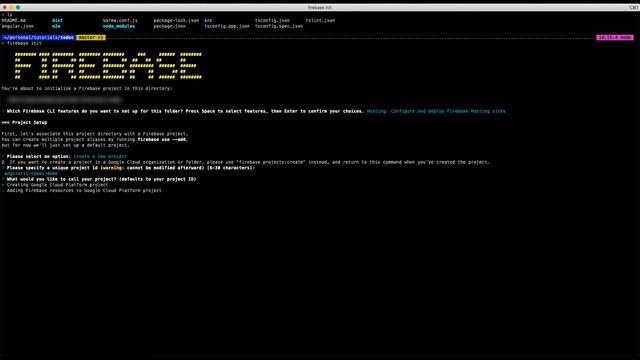Screen dimensions: 640x360
Task: Click the tsconfig.json file name
Action: (x=272, y=20)
